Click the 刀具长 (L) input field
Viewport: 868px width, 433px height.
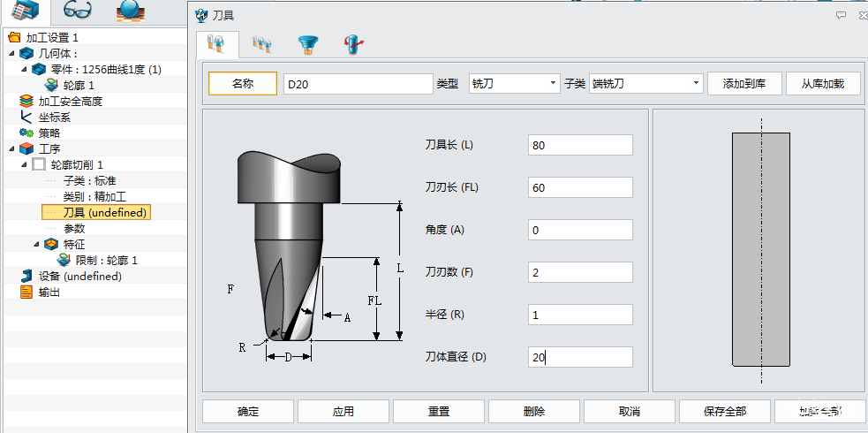(x=580, y=145)
